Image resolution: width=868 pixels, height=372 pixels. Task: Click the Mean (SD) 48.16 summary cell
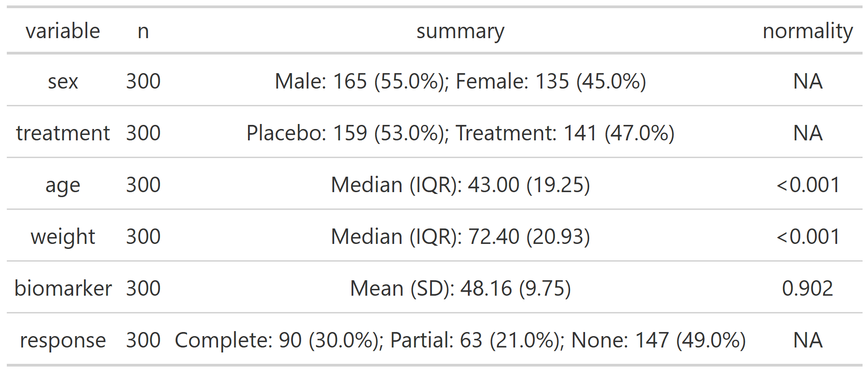tap(460, 289)
